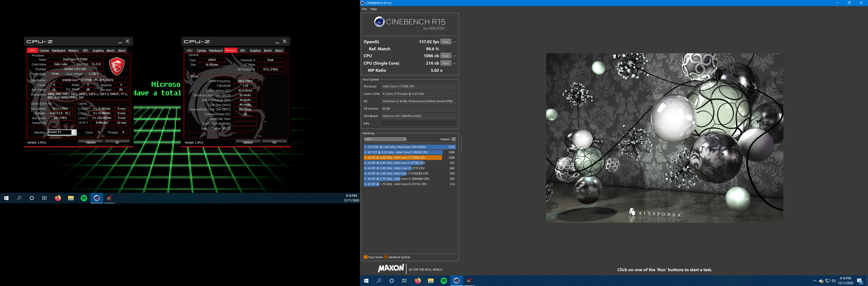
Task: Open Caches tab in right CPU-Z window
Action: pos(201,51)
